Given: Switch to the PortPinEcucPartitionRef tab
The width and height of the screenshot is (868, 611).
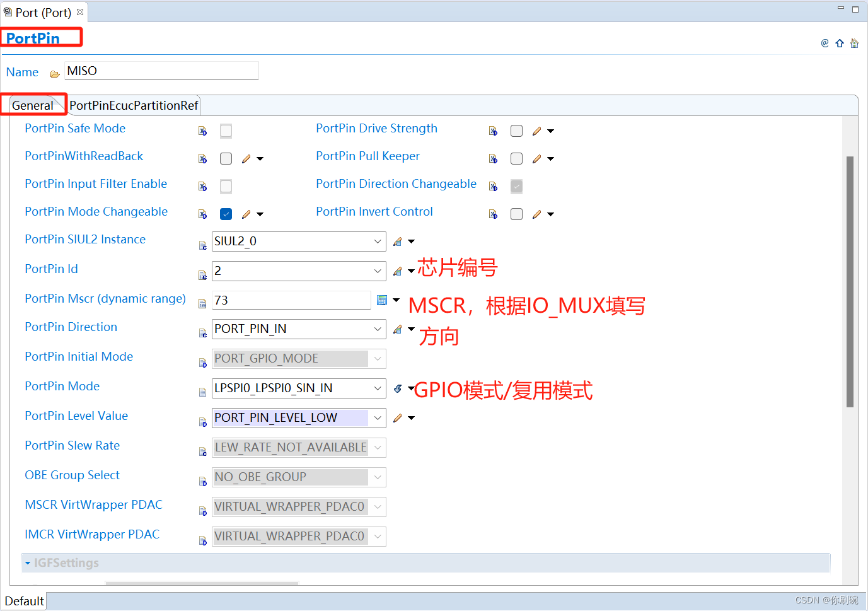Looking at the screenshot, I should (134, 105).
